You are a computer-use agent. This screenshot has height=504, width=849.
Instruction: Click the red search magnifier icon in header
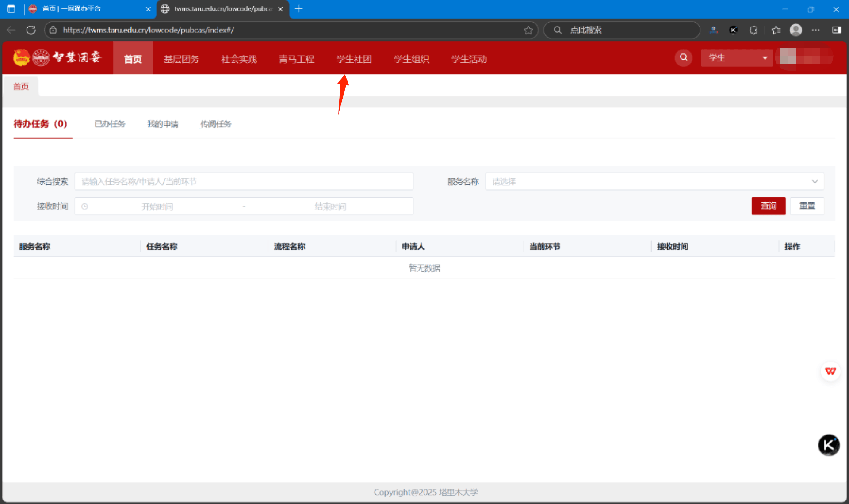[x=683, y=57]
